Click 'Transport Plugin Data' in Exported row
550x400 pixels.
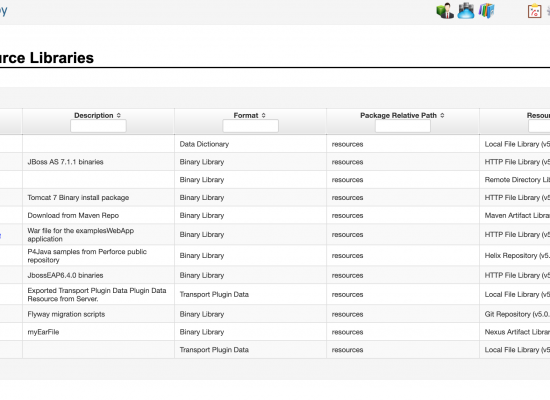pos(214,295)
